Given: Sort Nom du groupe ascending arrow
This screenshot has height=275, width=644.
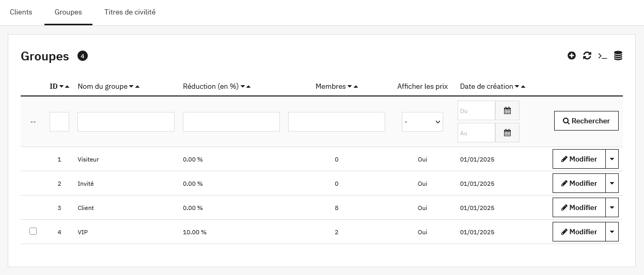Looking at the screenshot, I should [137, 87].
